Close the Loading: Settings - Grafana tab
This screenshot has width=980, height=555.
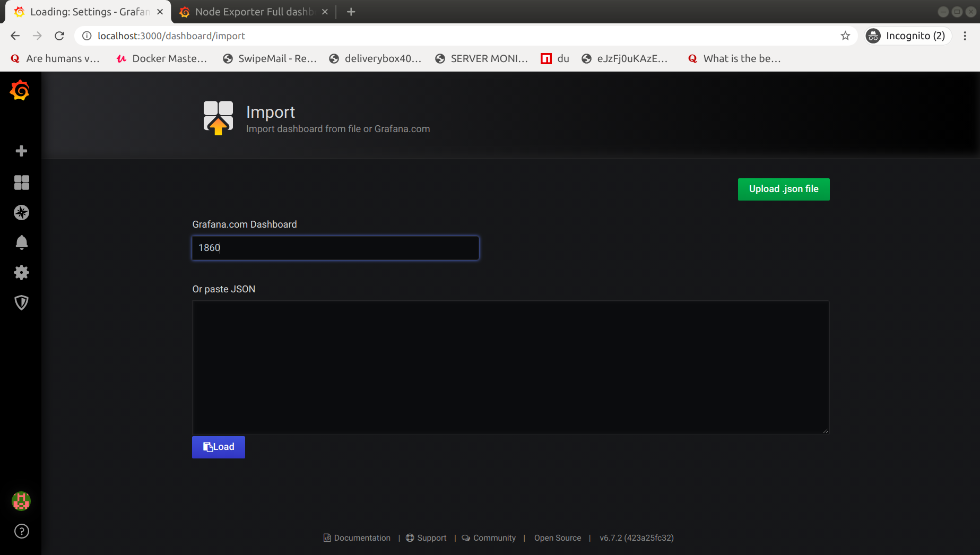pos(160,12)
